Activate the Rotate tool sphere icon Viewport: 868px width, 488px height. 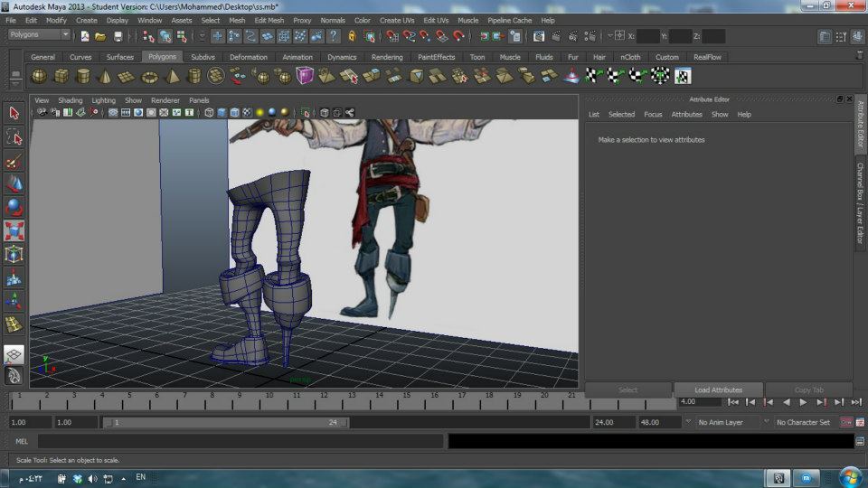[14, 208]
